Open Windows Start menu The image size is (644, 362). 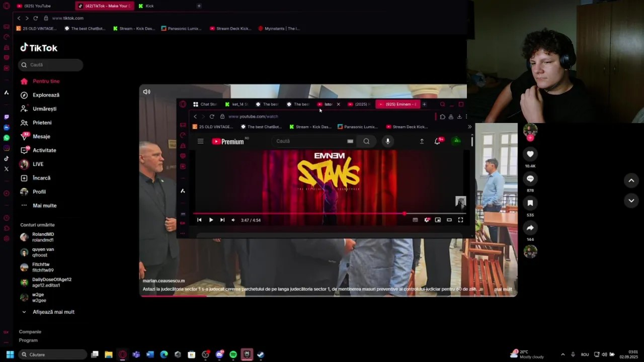pos(9,354)
